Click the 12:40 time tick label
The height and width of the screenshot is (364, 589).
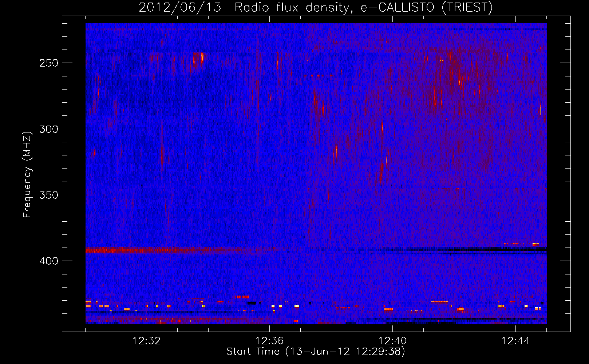392,341
